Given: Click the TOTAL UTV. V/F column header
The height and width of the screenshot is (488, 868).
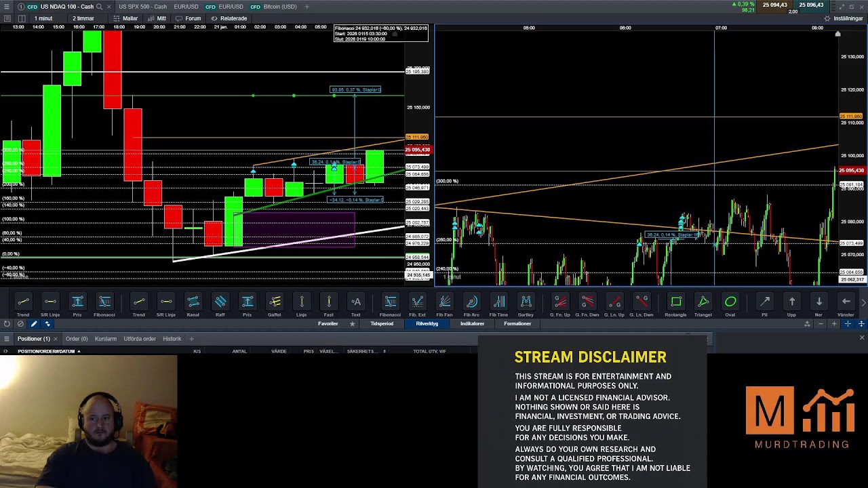Looking at the screenshot, I should (429, 351).
